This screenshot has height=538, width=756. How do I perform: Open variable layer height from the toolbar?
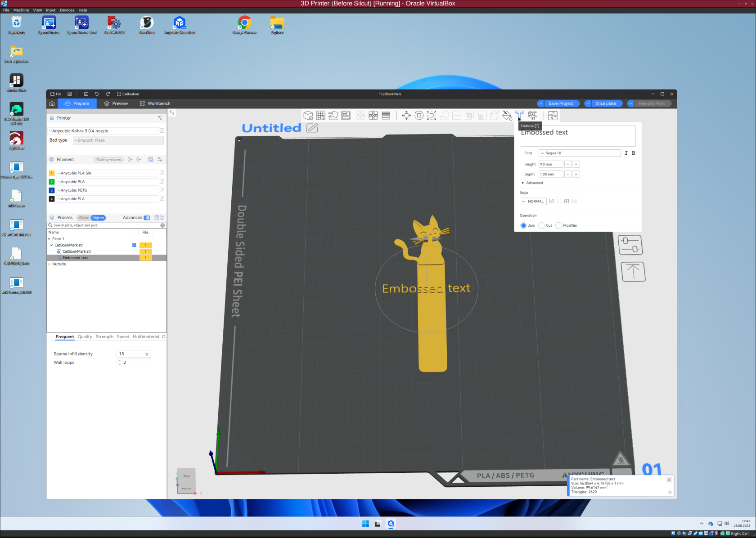click(x=386, y=116)
